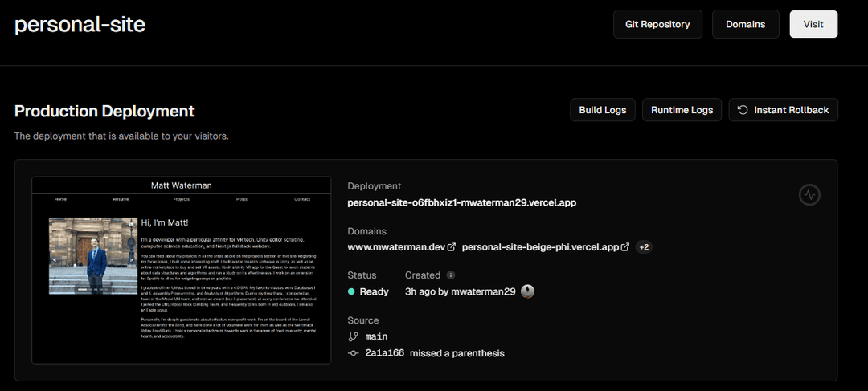Viewport: 868px width, 391px height.
Task: Click the Deployment label text
Action: [x=375, y=186]
